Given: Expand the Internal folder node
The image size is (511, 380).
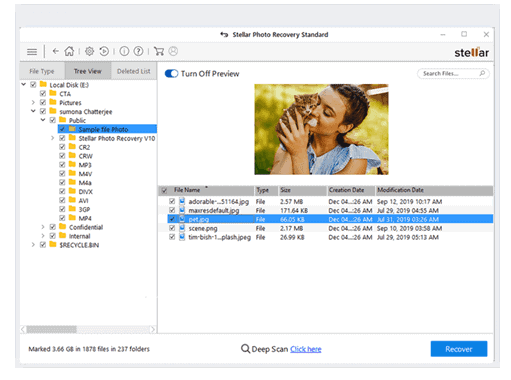Looking at the screenshot, I should pos(43,236).
